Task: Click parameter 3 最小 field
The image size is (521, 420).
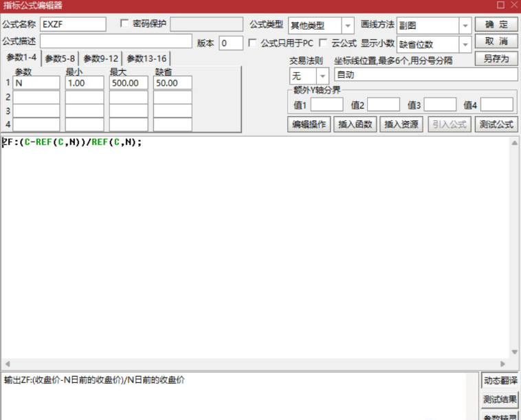Action: coord(85,111)
